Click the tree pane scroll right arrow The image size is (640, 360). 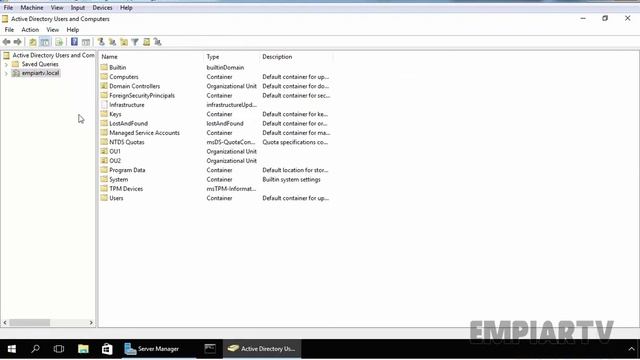click(x=91, y=322)
